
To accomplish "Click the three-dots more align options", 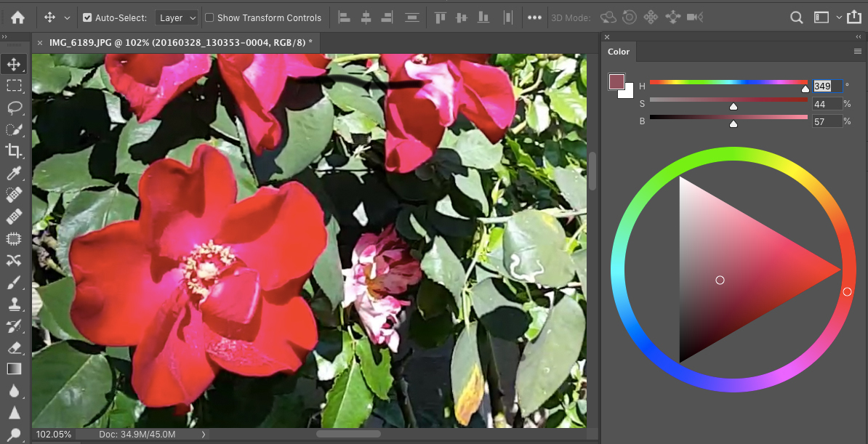I will 534,17.
